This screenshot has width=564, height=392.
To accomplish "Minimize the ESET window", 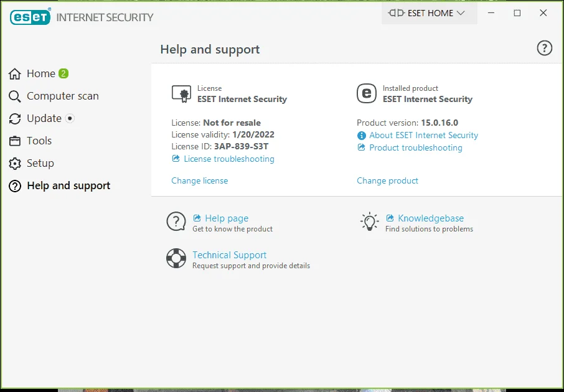I will (x=491, y=13).
